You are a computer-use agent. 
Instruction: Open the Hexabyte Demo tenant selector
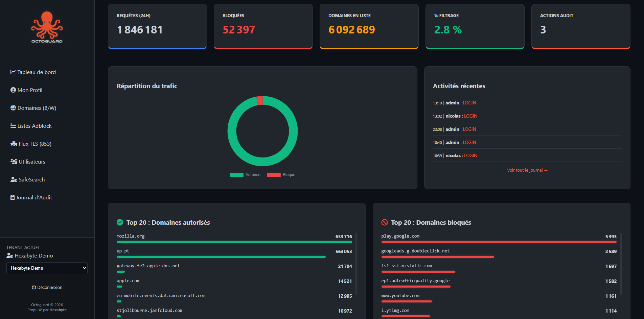coord(47,268)
